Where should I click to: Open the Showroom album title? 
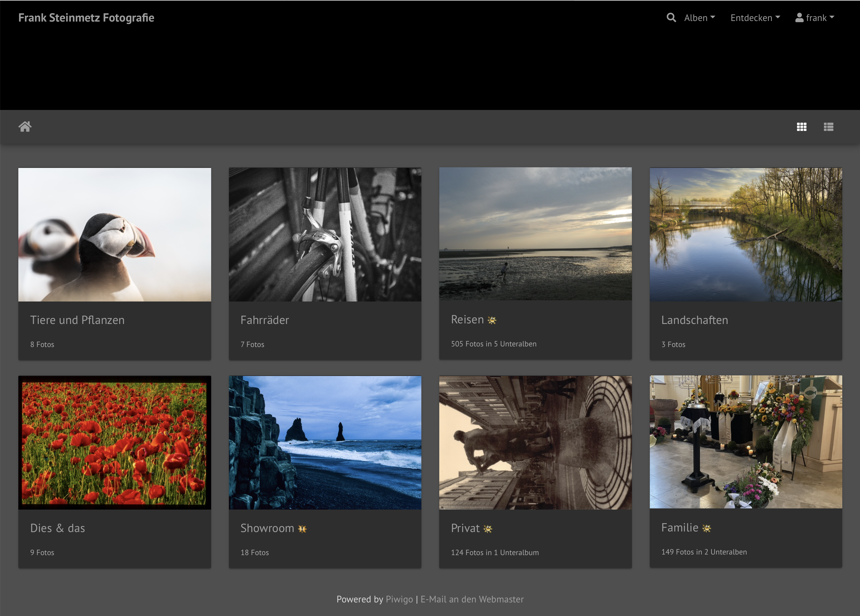pos(267,529)
